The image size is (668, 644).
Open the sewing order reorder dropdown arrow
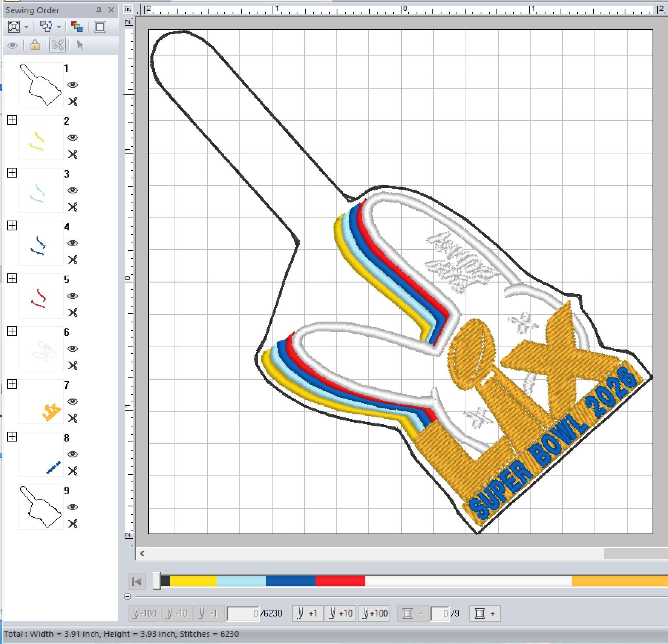coord(59,27)
